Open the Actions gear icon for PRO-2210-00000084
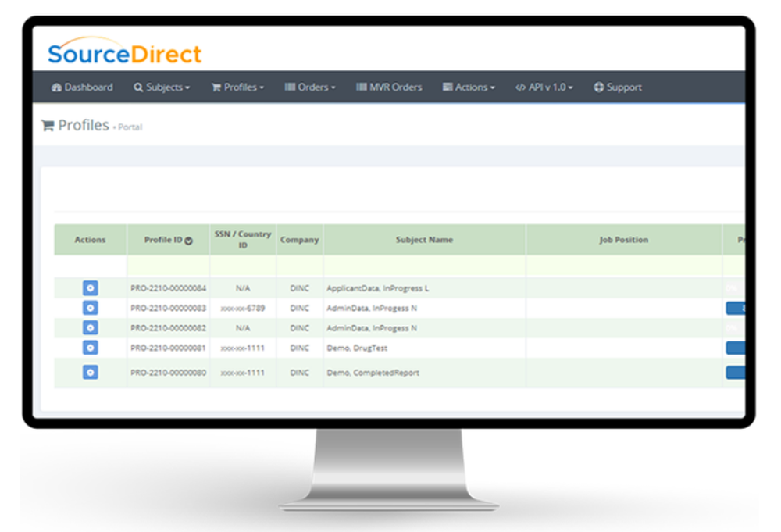Viewport: 781px width, 532px height. tap(90, 287)
